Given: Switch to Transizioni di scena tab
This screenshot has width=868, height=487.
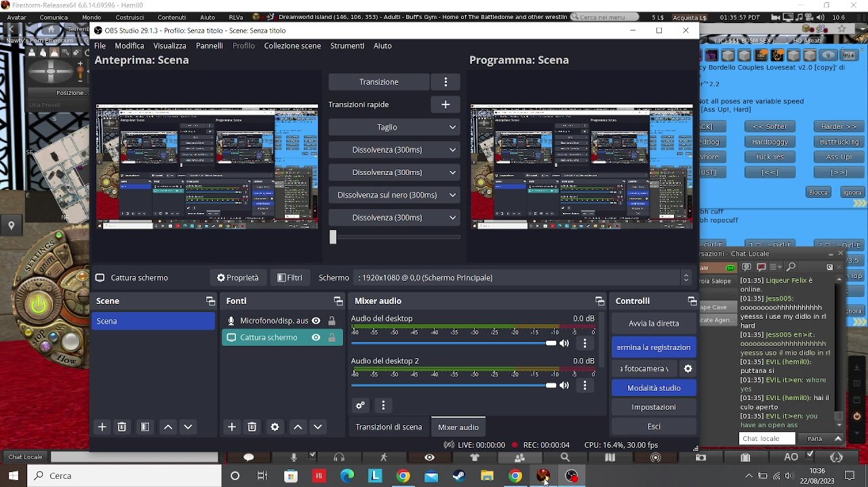Looking at the screenshot, I should (389, 427).
